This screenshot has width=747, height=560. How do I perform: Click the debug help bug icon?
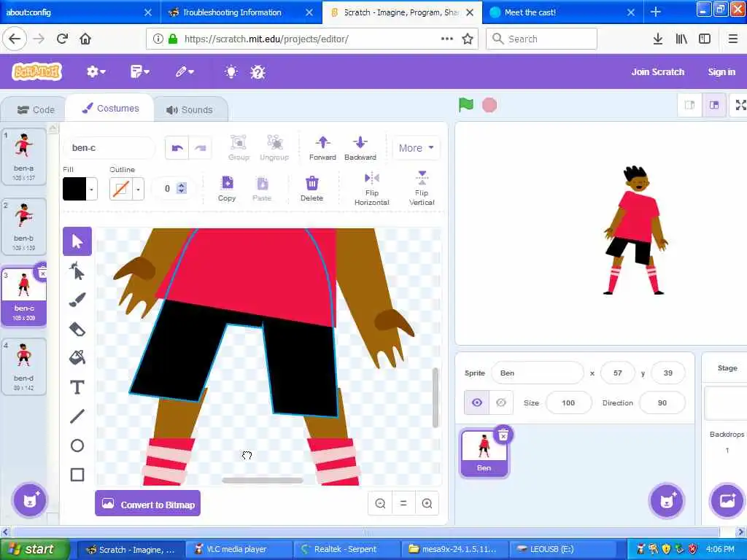258,72
